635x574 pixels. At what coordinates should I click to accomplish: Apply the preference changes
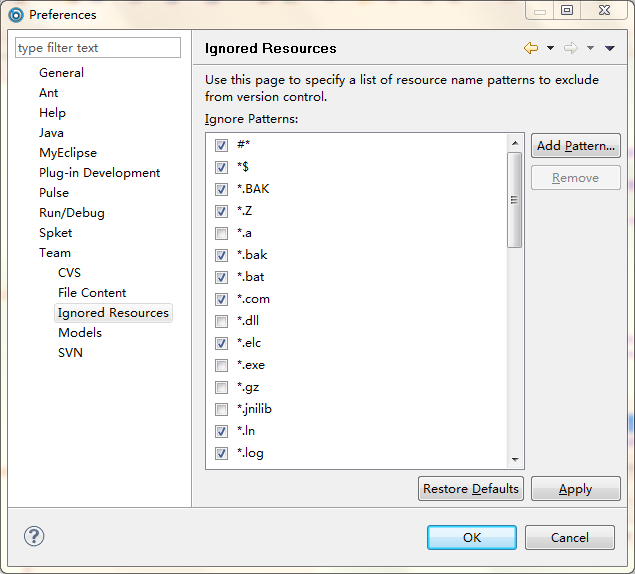pos(575,489)
